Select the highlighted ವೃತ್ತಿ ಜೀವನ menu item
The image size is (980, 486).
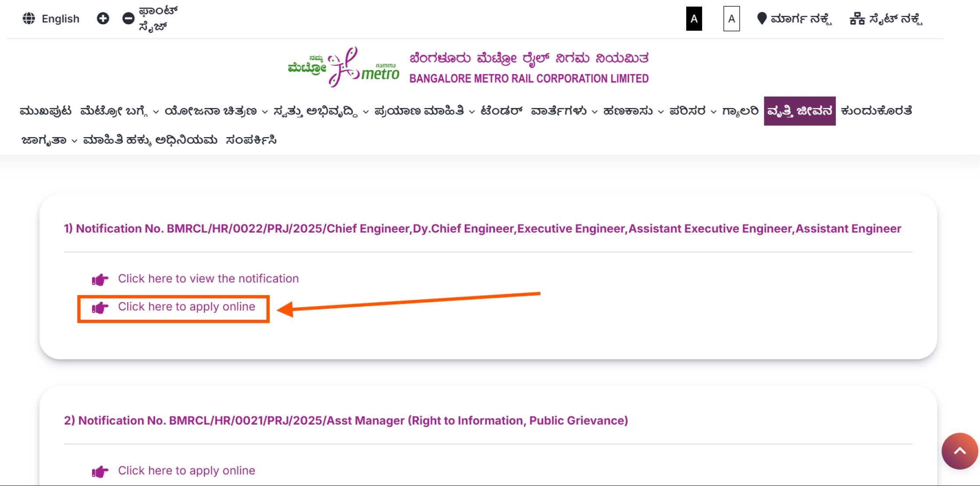pos(800,111)
